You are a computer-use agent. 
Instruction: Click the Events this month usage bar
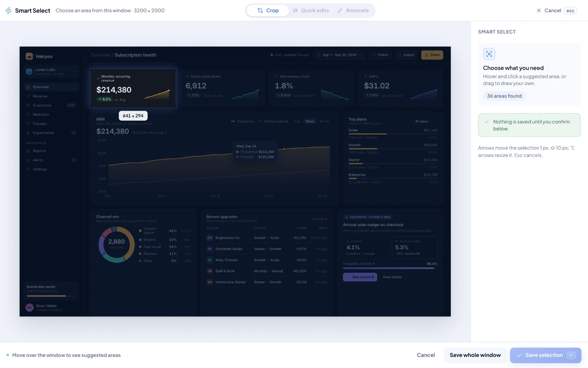pos(51,296)
